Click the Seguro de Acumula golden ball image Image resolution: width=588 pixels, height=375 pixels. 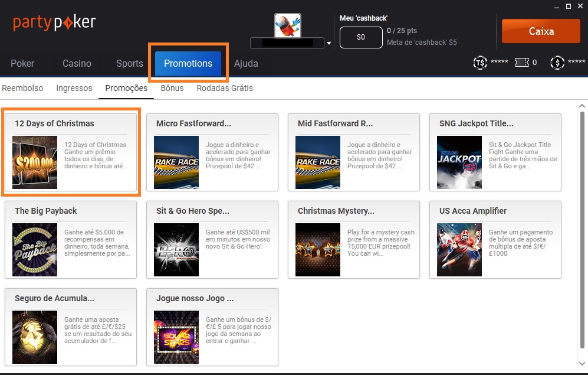(35, 337)
